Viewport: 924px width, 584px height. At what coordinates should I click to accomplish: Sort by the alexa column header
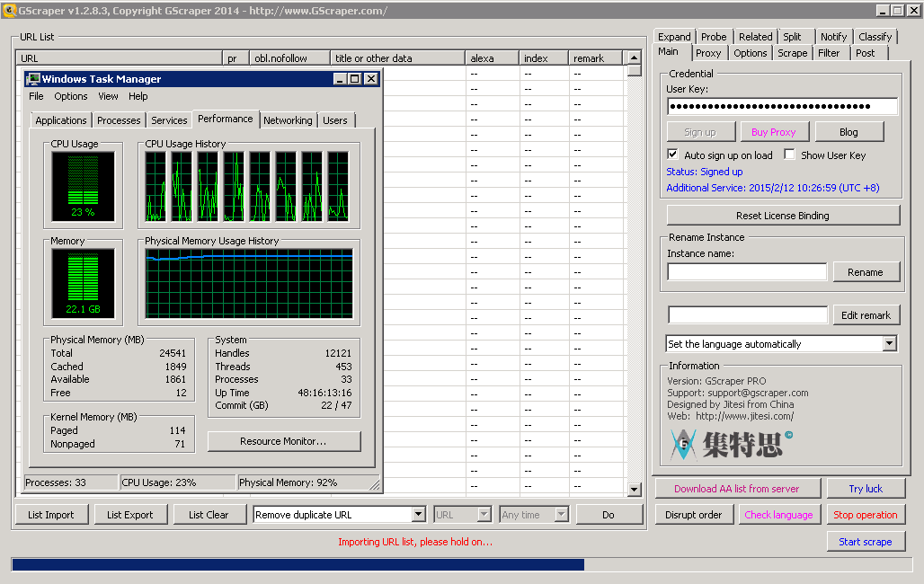click(492, 58)
